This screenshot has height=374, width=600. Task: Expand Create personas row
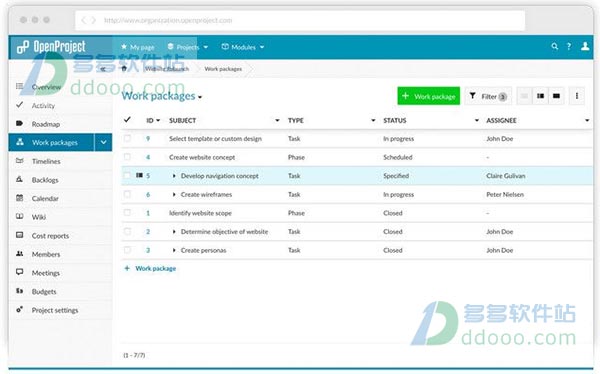(x=174, y=250)
